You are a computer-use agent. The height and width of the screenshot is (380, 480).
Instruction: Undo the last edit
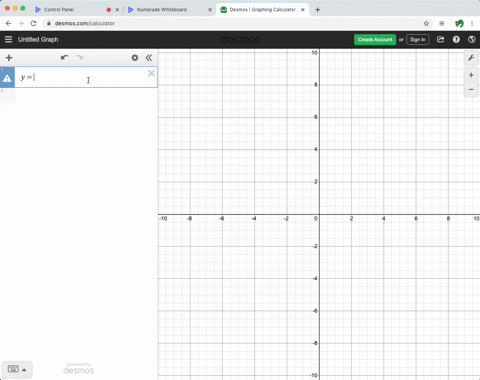(x=65, y=57)
